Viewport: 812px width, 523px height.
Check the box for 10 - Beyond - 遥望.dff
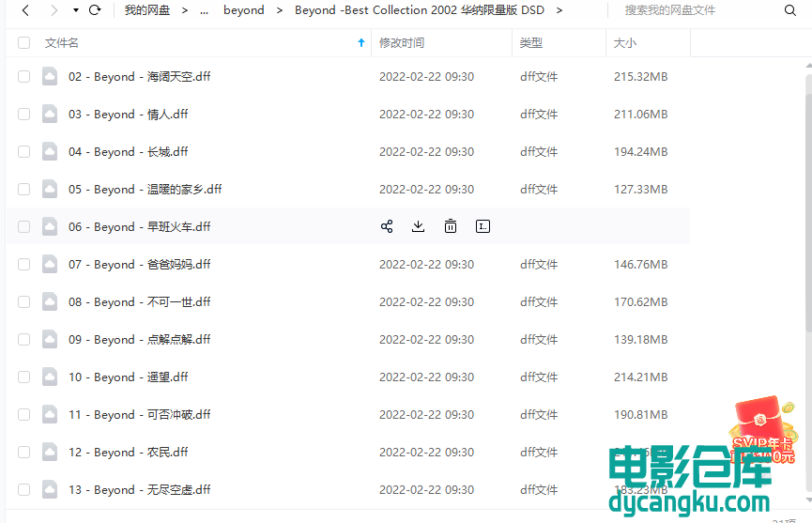pyautogui.click(x=23, y=377)
